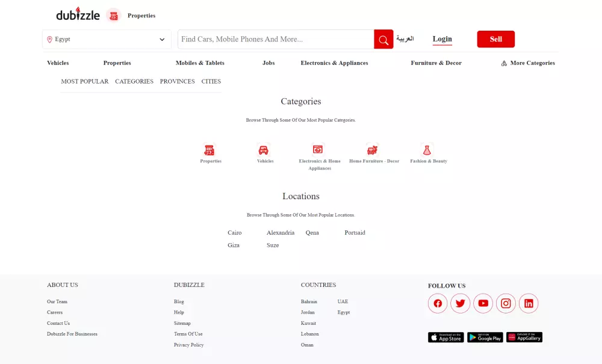Browse listings in Cairo
The height and width of the screenshot is (364, 602).
click(x=234, y=232)
